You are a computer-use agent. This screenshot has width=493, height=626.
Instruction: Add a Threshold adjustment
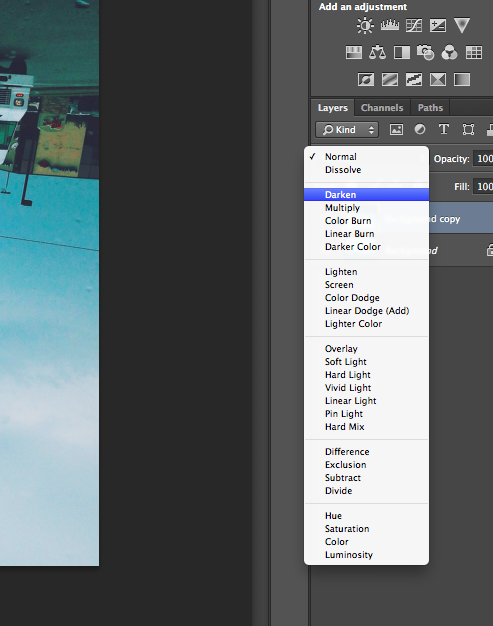pyautogui.click(x=414, y=79)
